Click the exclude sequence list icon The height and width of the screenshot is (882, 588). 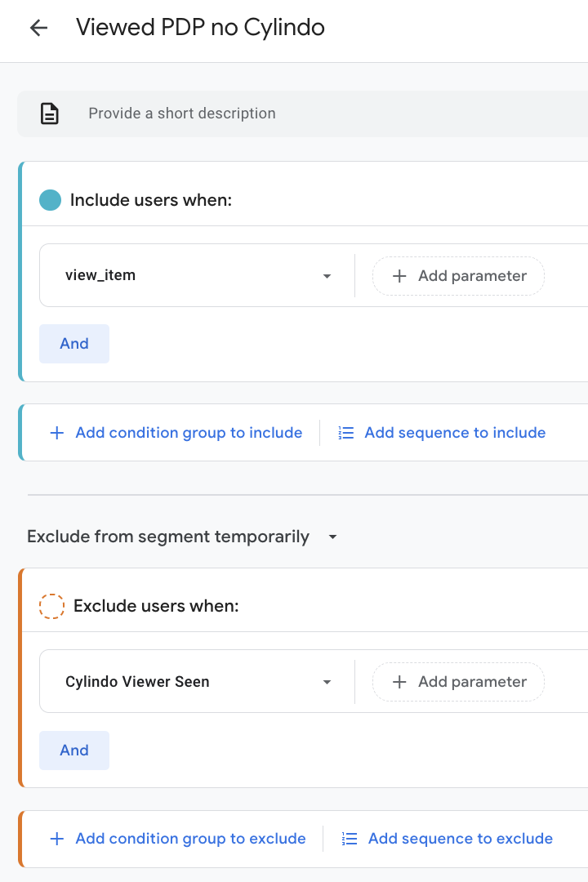(350, 839)
